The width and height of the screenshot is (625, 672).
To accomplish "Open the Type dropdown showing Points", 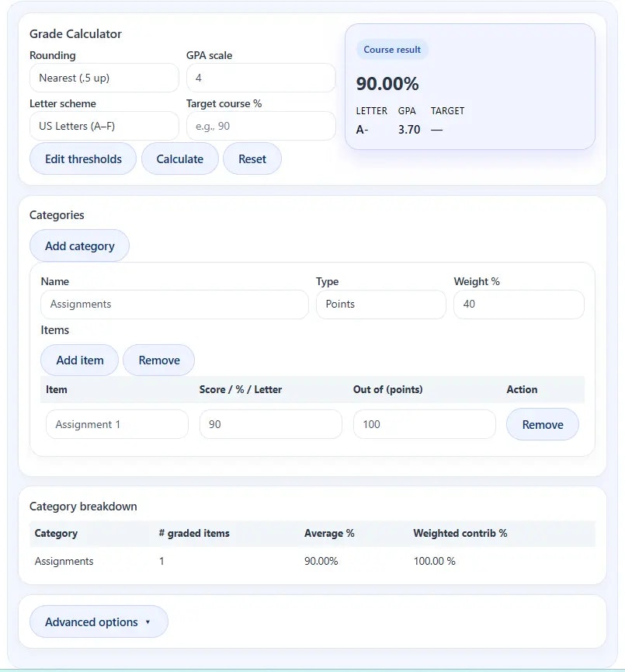I will coord(380,305).
